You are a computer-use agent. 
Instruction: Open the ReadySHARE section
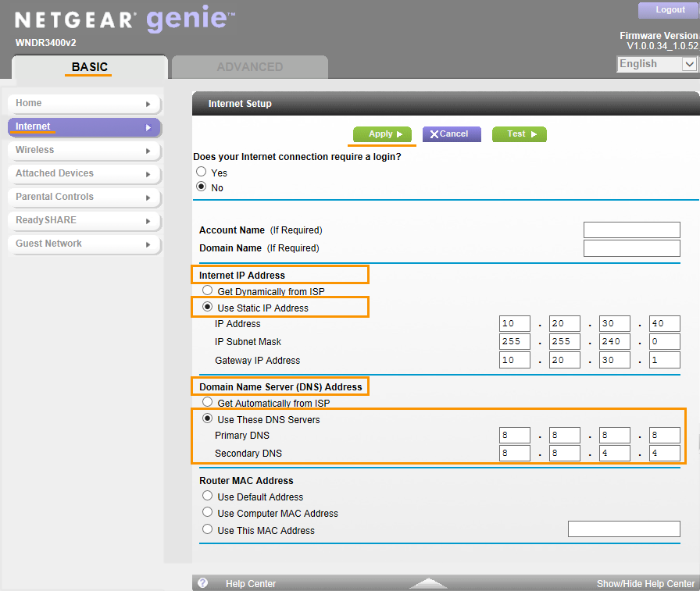pyautogui.click(x=84, y=221)
